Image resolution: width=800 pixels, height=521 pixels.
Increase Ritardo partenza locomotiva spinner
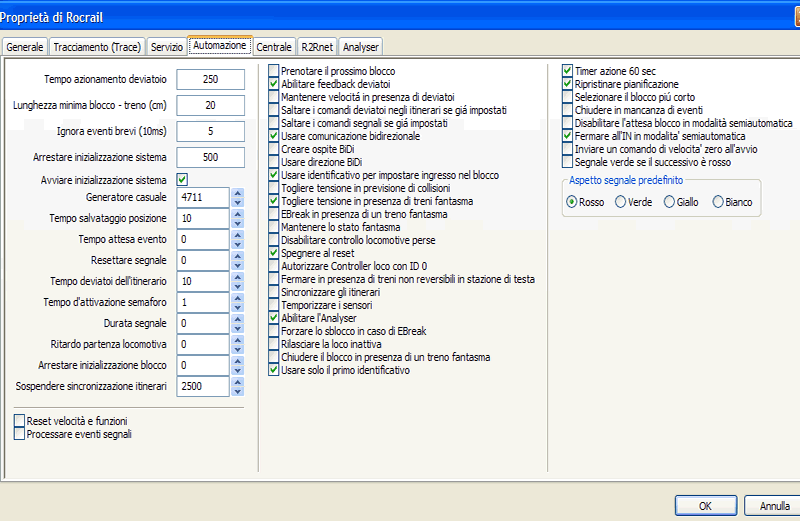pos(238,340)
